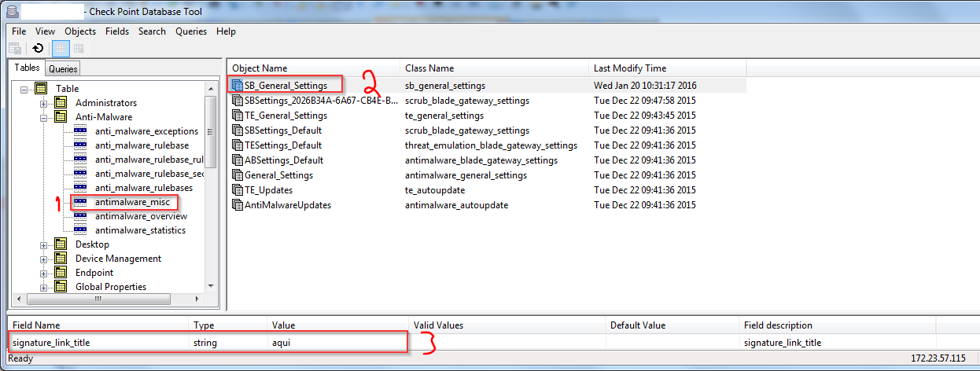Click the TE_General_Settings object icon
Viewport: 980px width, 371px height.
238,116
